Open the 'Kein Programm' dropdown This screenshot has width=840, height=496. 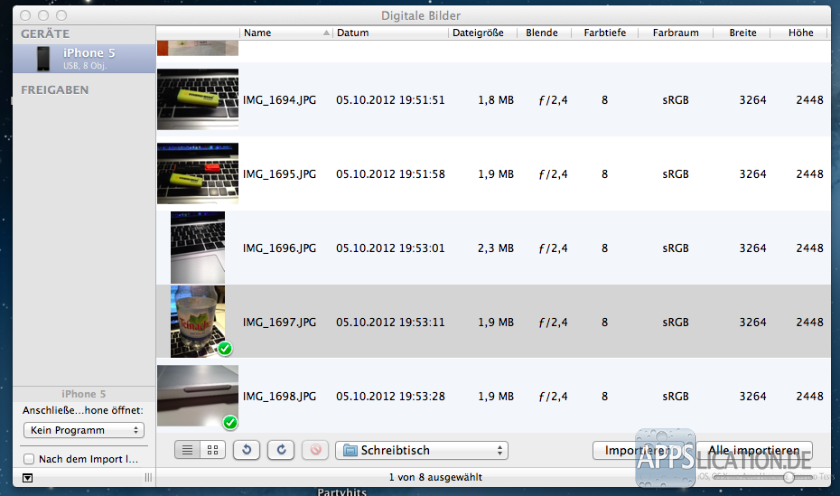(84, 430)
